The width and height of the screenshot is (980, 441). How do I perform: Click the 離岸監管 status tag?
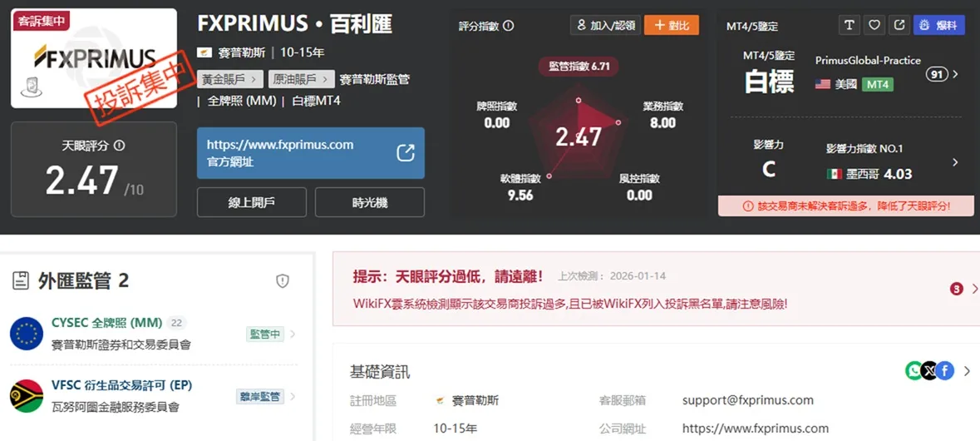click(260, 396)
